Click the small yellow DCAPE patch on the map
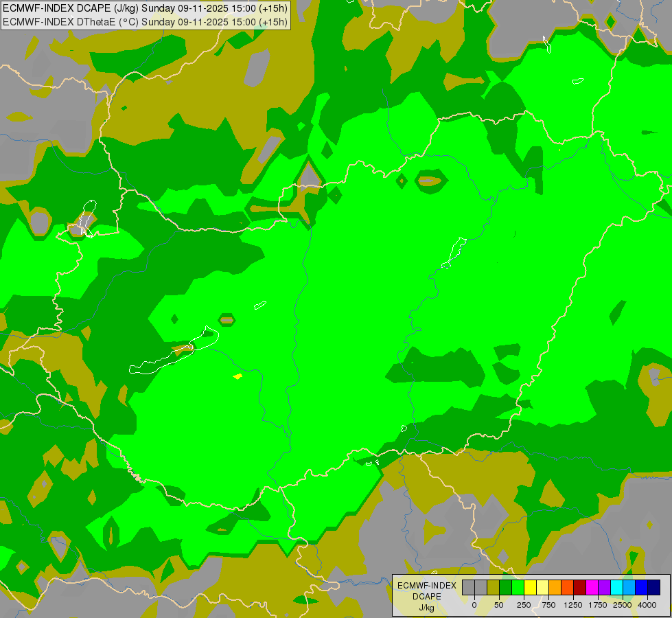Image resolution: width=672 pixels, height=618 pixels. pos(238,376)
